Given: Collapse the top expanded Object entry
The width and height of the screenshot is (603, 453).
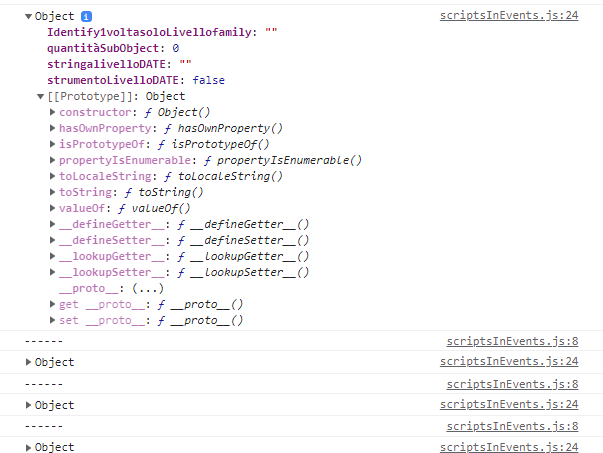Looking at the screenshot, I should (x=28, y=17).
